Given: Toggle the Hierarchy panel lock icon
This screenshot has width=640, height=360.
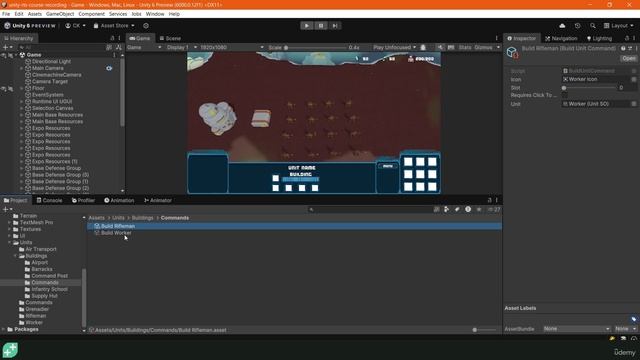Looking at the screenshot, I should (x=112, y=38).
